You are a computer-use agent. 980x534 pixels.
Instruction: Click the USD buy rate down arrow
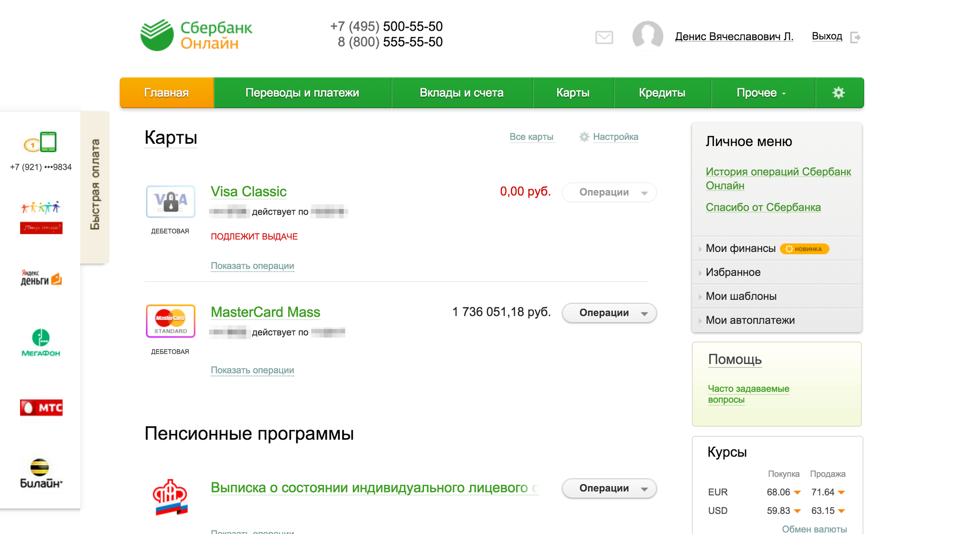coord(797,511)
